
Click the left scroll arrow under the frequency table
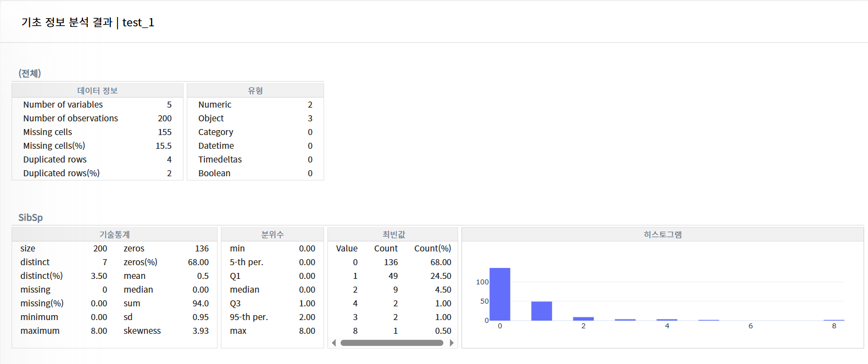(333, 343)
